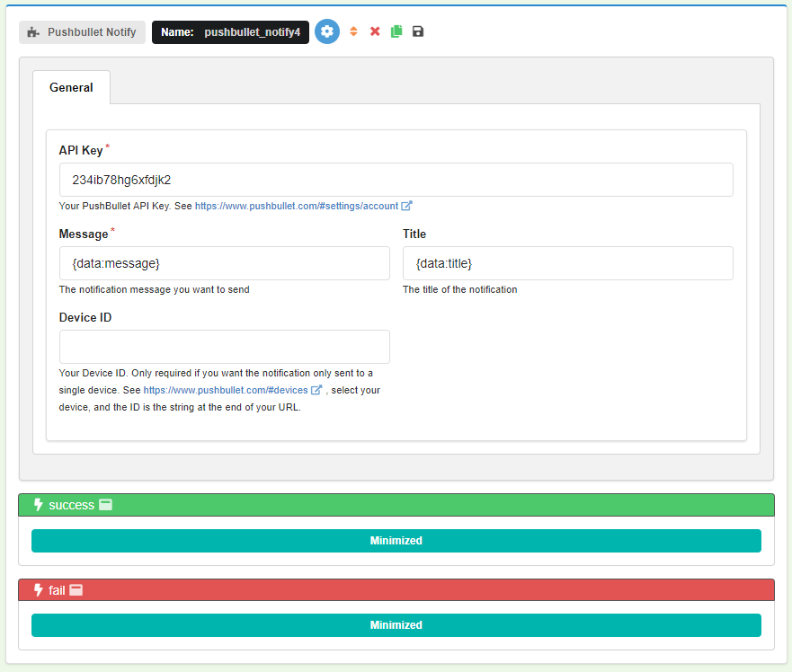792x672 pixels.
Task: Toggle the minimize icon on the success header
Action: coord(105,505)
